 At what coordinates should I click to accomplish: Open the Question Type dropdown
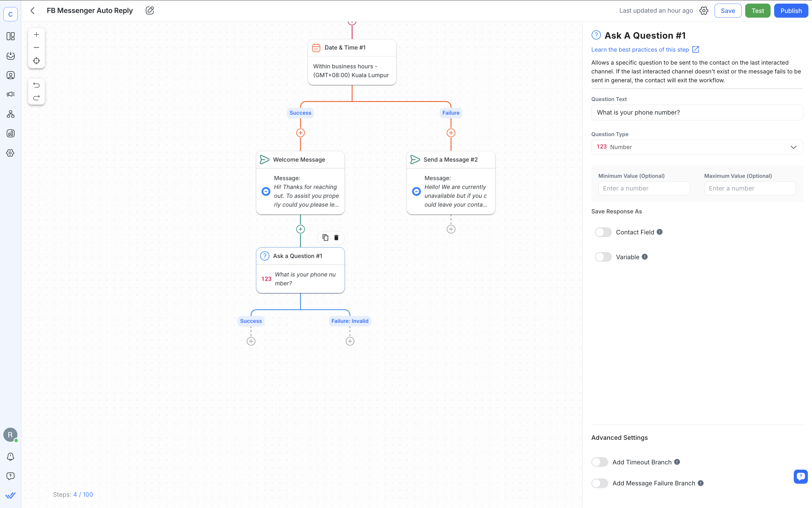[696, 147]
